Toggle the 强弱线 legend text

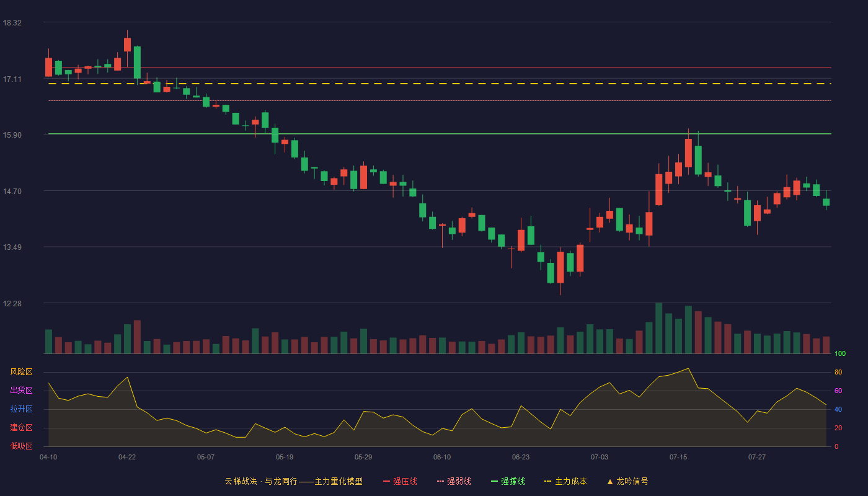coord(459,481)
